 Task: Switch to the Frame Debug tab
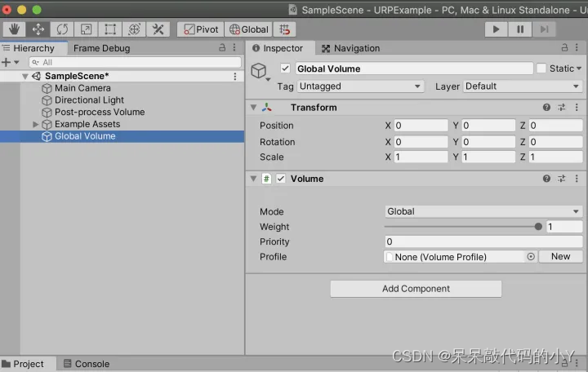coord(101,48)
